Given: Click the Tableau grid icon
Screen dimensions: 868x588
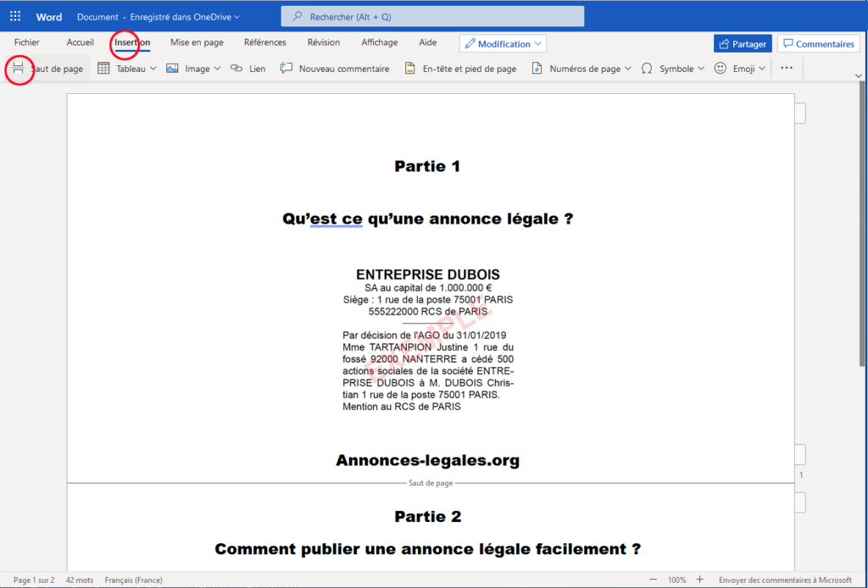Looking at the screenshot, I should 103,69.
